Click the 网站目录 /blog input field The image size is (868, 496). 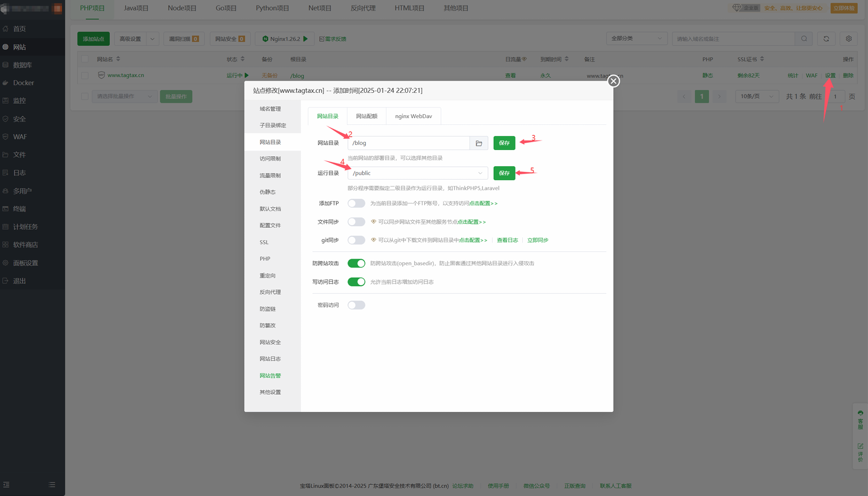(x=409, y=143)
